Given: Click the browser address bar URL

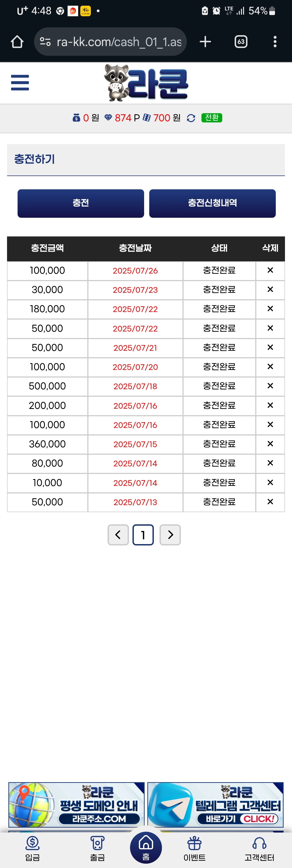Looking at the screenshot, I should (119, 42).
